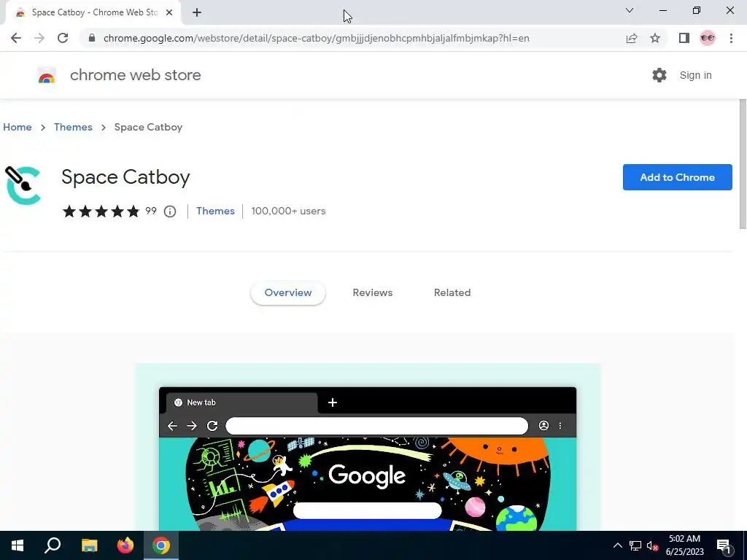Image resolution: width=747 pixels, height=560 pixels.
Task: Click the address bar URL
Action: coord(317,38)
